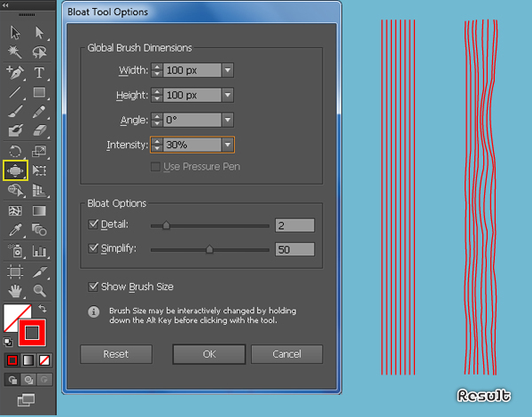Open the Intensity dropdown arrow

[228, 145]
